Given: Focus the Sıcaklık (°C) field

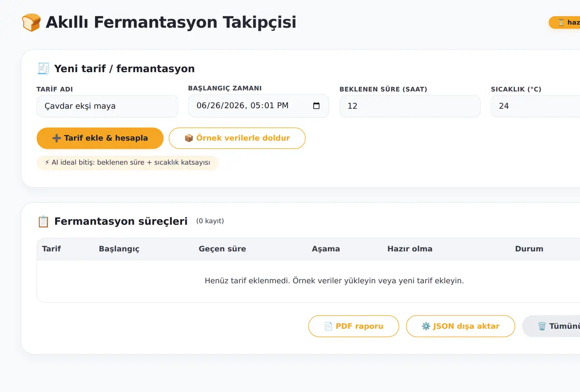Looking at the screenshot, I should 536,106.
